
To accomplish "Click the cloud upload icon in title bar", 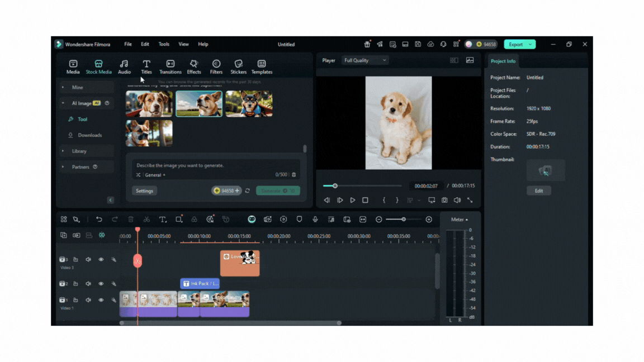I will 430,44.
